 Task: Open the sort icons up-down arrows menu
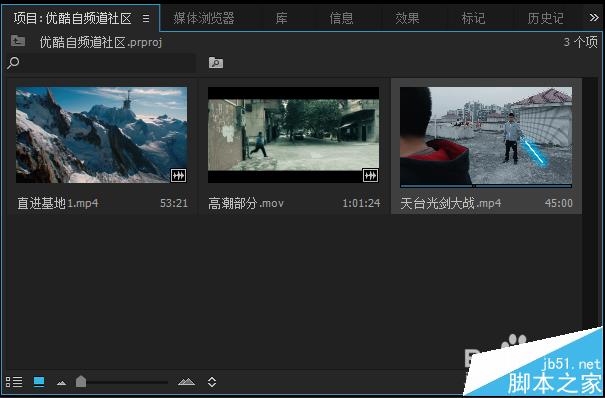212,382
